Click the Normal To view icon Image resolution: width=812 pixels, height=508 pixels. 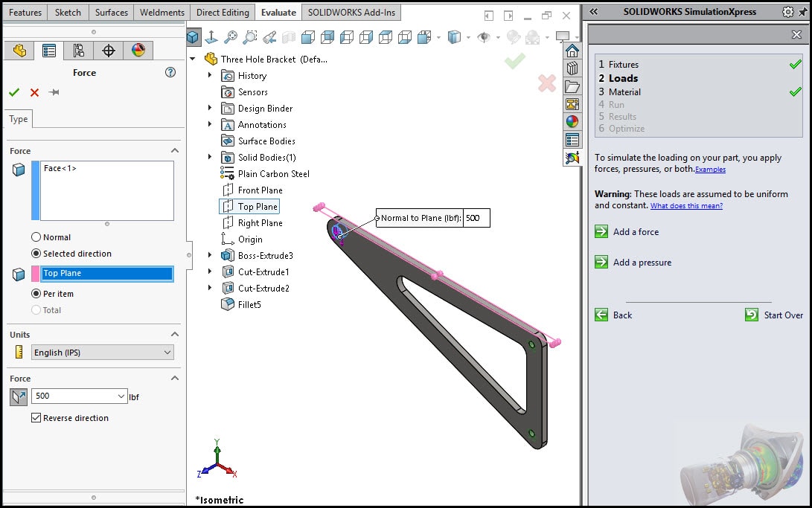[x=211, y=36]
